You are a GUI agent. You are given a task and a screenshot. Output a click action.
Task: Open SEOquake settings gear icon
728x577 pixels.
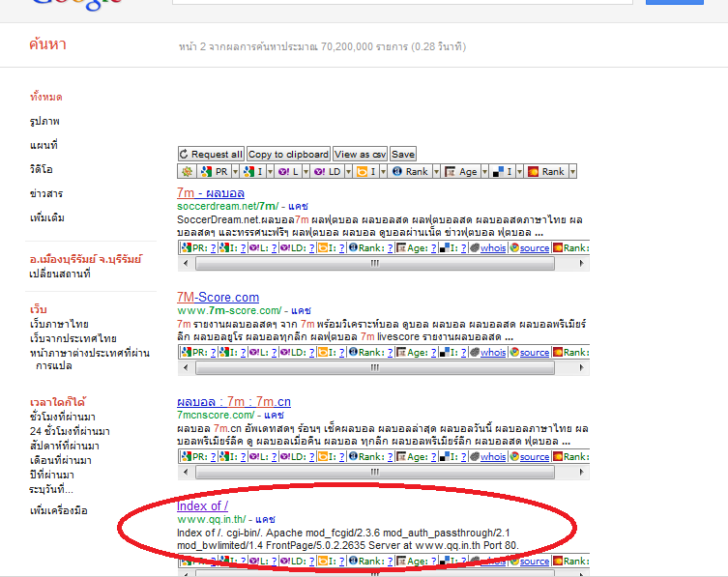[187, 172]
